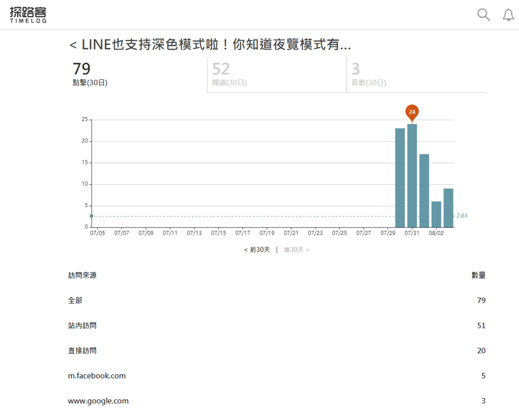The image size is (519, 420).
Task: Click the 07/30 bar in chart
Action: (400, 178)
